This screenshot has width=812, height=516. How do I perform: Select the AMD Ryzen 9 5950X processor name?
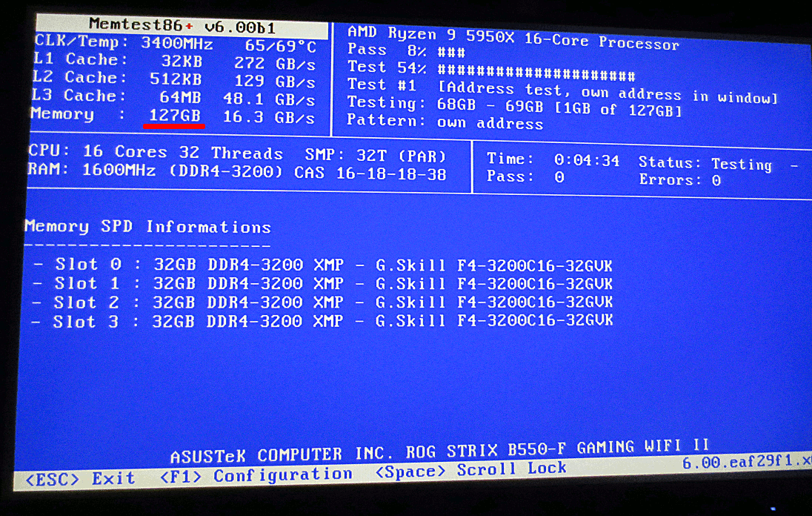point(513,39)
